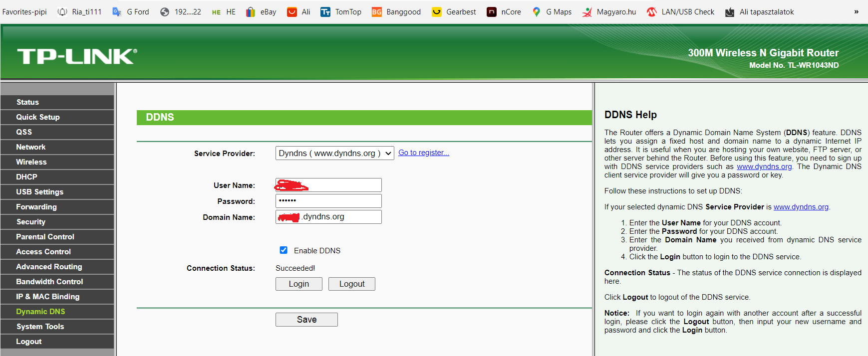The width and height of the screenshot is (868, 356).
Task: Open IP & MAC Binding menu
Action: click(x=57, y=297)
